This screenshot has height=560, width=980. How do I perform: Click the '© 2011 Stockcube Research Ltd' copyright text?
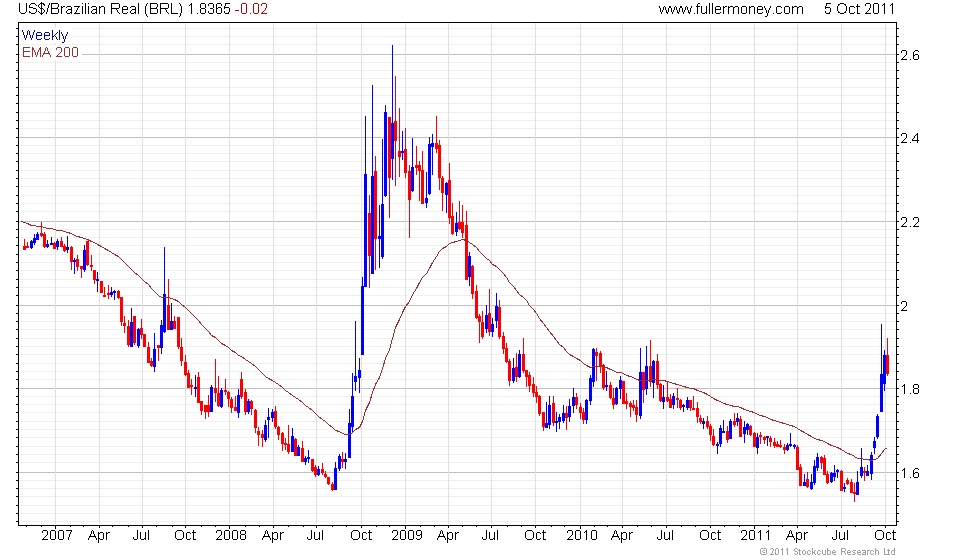click(828, 551)
